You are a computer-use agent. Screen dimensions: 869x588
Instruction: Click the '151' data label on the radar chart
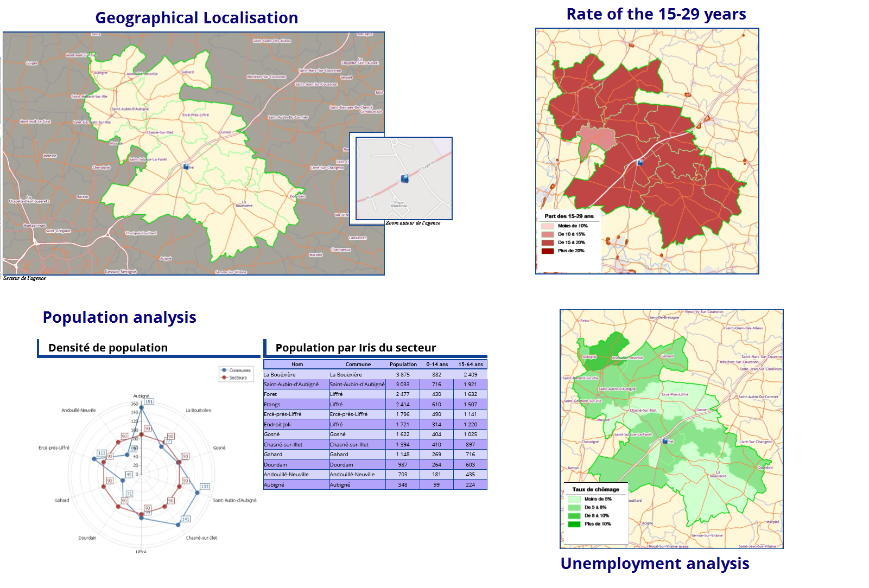coord(149,402)
